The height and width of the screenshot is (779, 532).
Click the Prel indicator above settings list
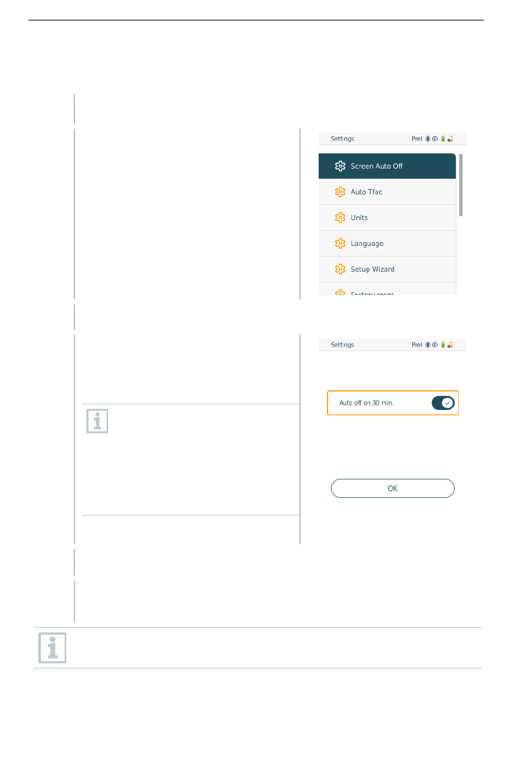[417, 139]
